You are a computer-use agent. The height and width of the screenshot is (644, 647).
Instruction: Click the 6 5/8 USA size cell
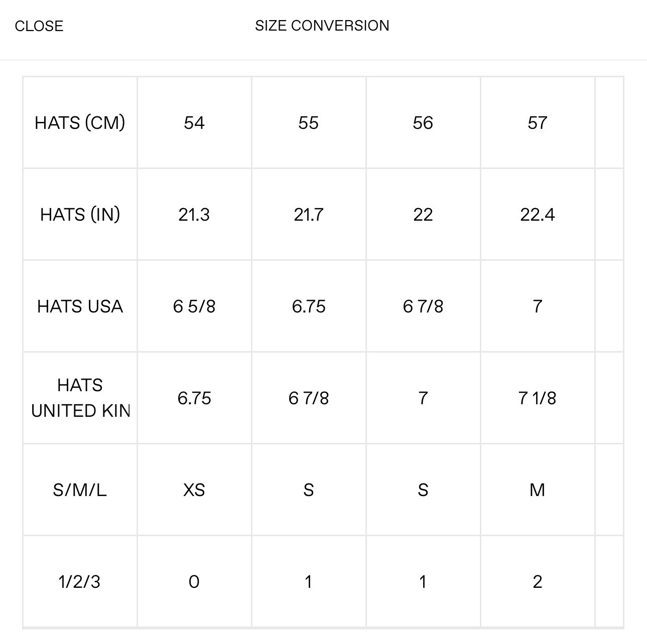click(194, 306)
